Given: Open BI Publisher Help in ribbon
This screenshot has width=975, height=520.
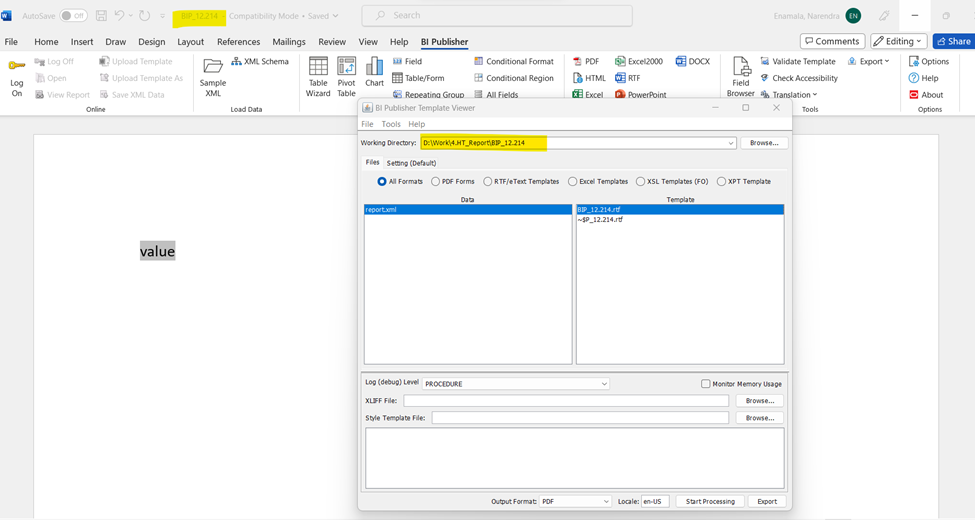Looking at the screenshot, I should (x=923, y=78).
